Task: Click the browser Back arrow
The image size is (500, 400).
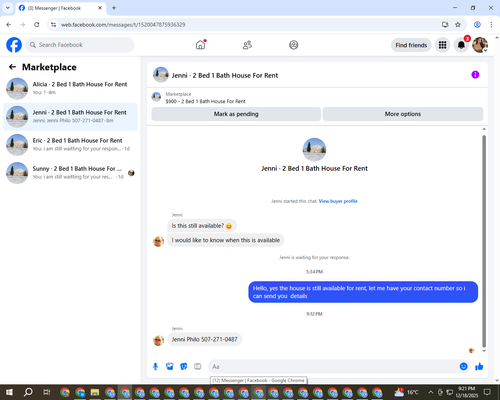Action: click(9, 25)
